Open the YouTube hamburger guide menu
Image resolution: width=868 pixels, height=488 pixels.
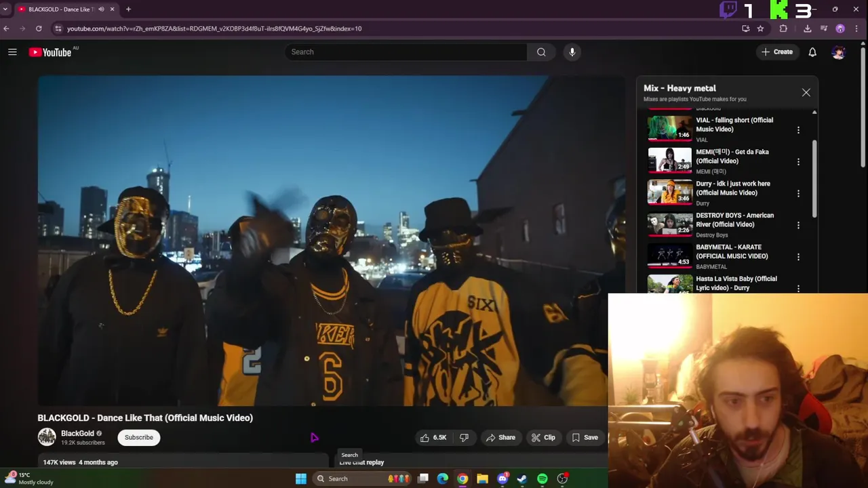coord(12,52)
